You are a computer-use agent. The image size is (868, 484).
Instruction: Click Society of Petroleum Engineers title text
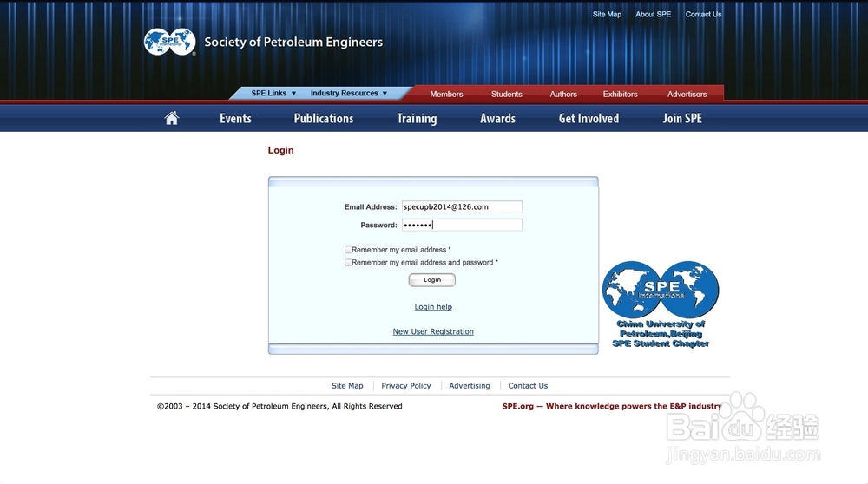pos(293,42)
